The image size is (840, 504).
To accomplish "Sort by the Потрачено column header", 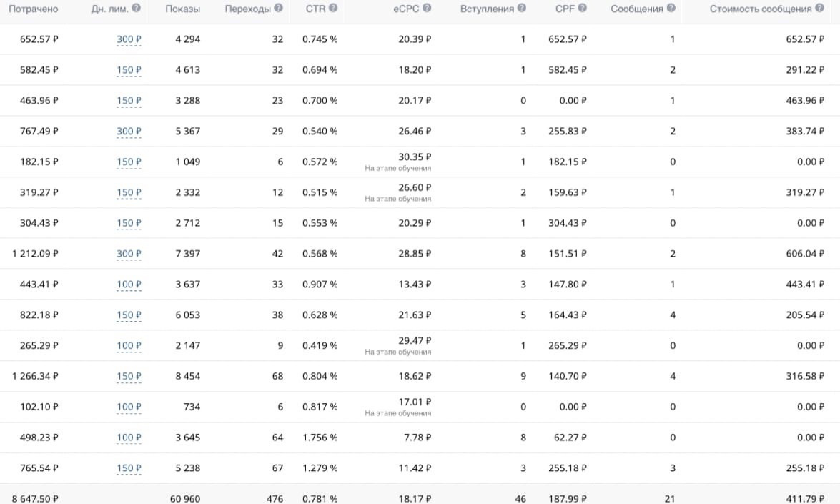I will (33, 9).
